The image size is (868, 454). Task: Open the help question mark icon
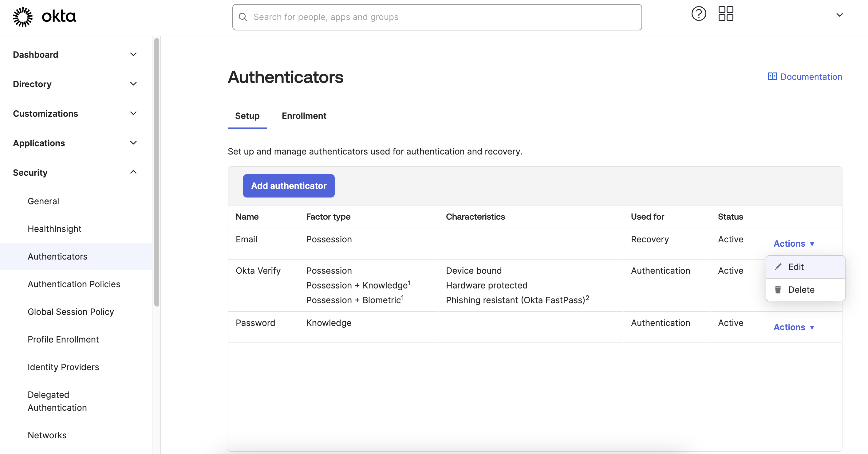click(699, 14)
